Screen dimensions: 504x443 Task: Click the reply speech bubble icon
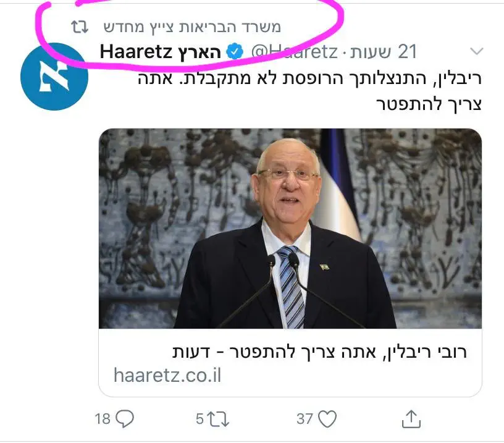pyautogui.click(x=125, y=418)
